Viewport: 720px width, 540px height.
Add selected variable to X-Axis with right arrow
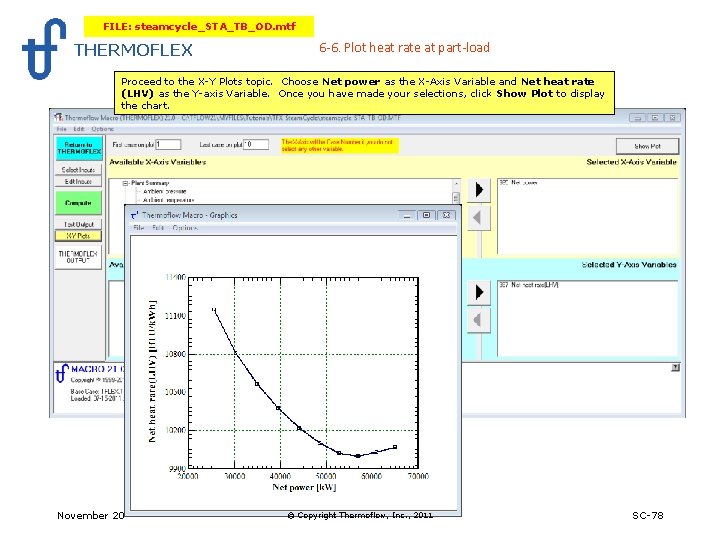[479, 190]
